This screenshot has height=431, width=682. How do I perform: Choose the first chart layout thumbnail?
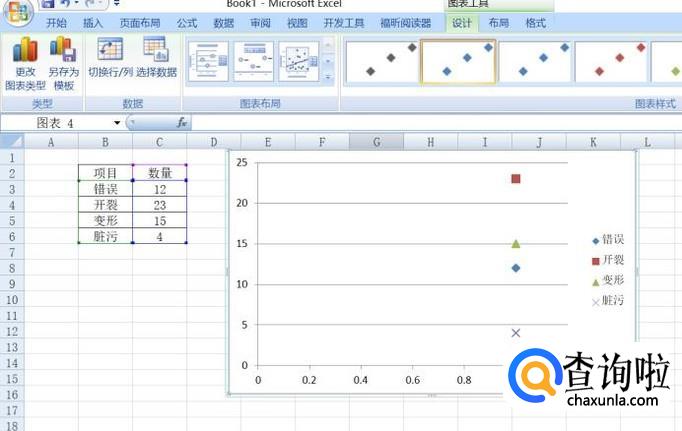click(x=208, y=61)
